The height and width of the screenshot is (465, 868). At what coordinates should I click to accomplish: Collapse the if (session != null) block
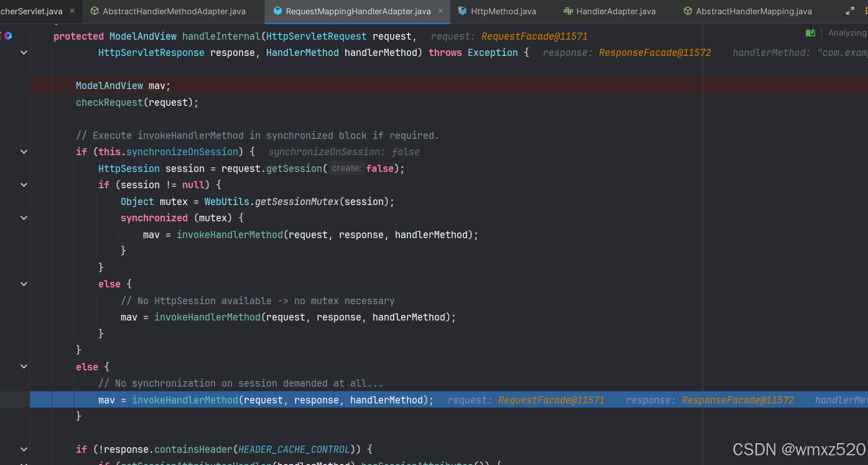24,185
